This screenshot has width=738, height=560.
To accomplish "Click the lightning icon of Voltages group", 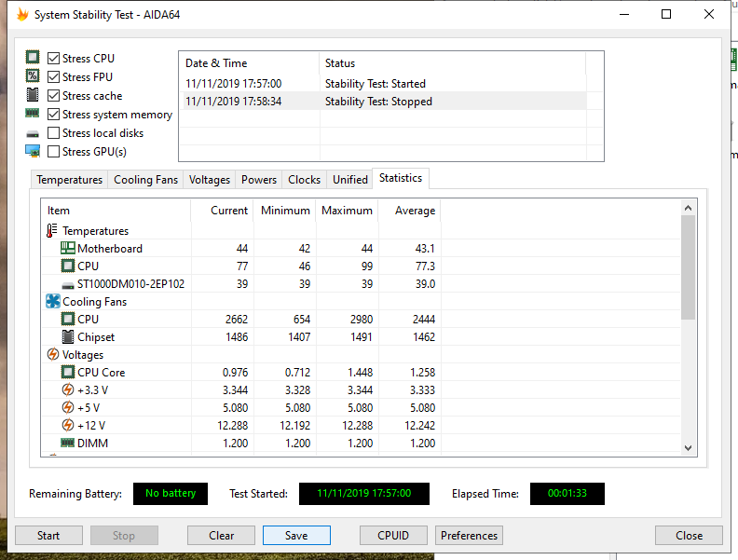I will [53, 354].
